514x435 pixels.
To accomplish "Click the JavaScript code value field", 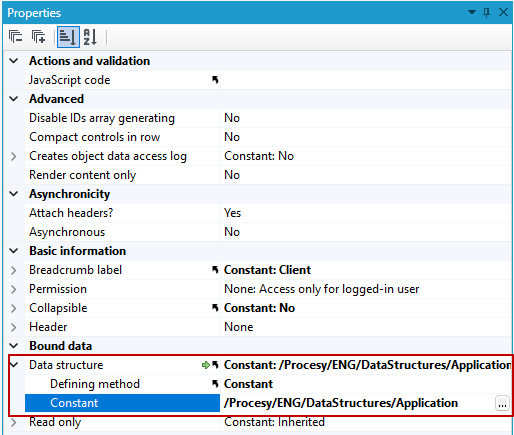I will [x=366, y=80].
